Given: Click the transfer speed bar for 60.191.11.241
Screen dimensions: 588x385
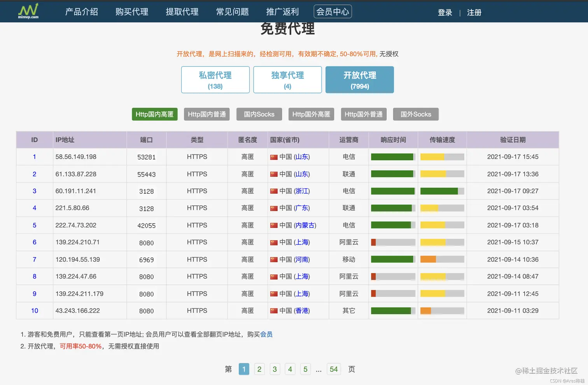Looking at the screenshot, I should pyautogui.click(x=442, y=191).
